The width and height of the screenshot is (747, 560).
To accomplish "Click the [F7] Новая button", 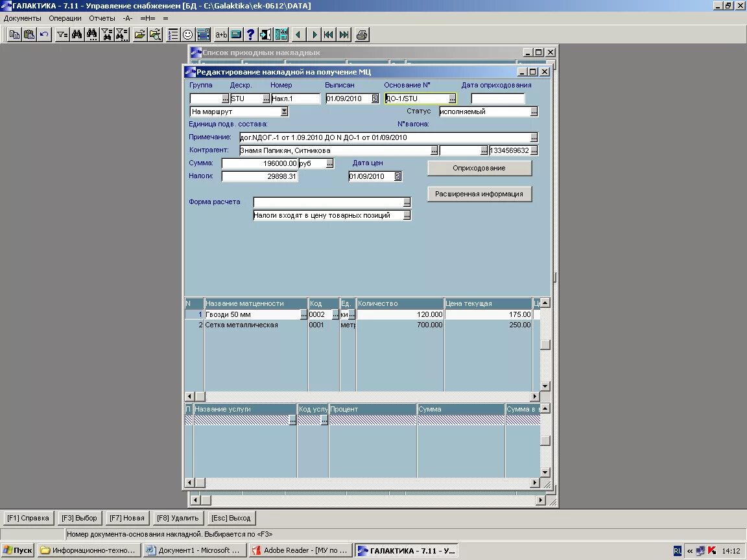I will tap(126, 518).
